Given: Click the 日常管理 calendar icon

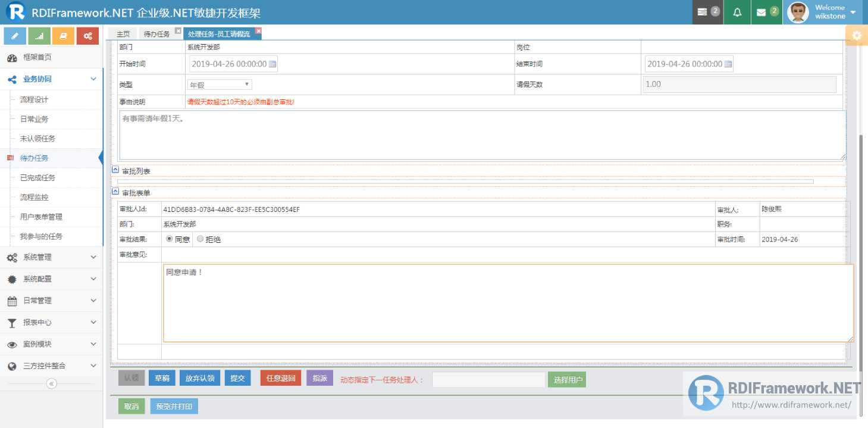Looking at the screenshot, I should (x=12, y=301).
